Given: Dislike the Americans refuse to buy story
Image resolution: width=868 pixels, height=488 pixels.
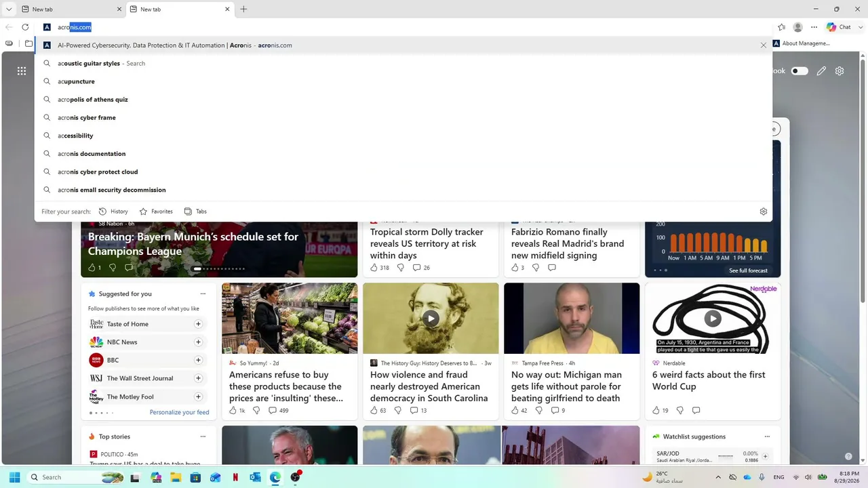Looking at the screenshot, I should click(x=256, y=411).
